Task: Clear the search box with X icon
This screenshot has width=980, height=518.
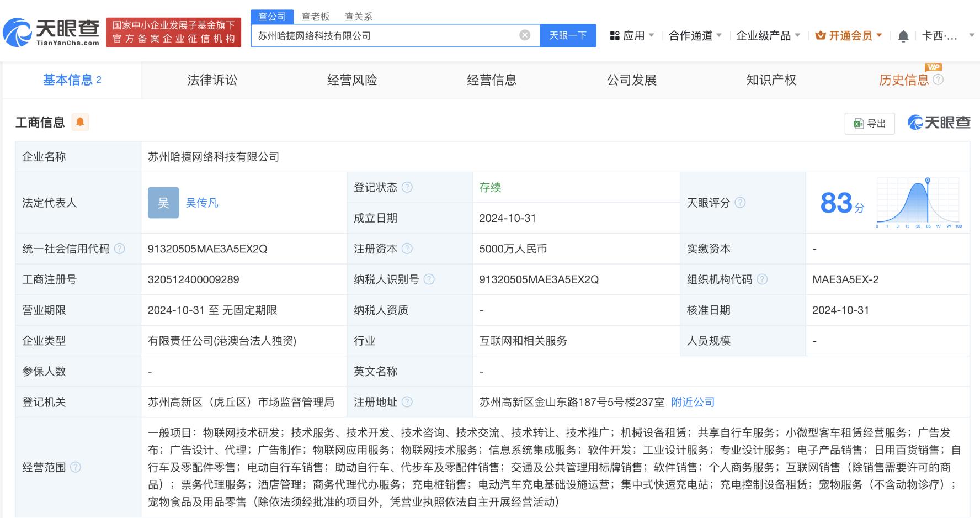Action: coord(525,35)
